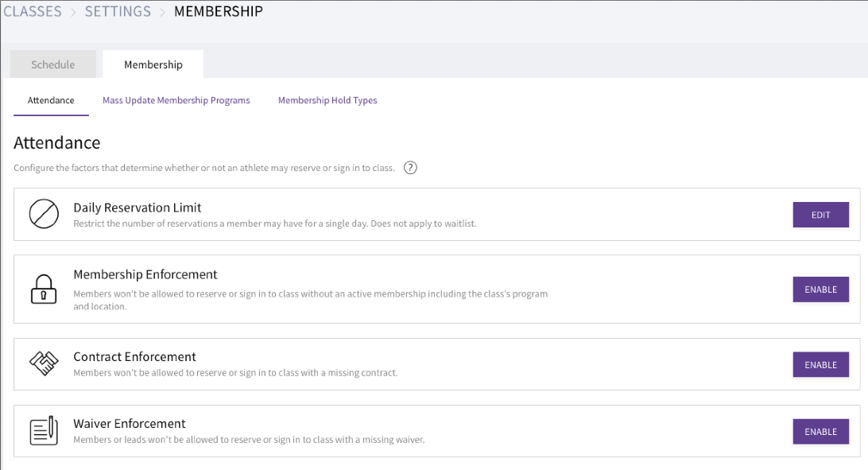Screen dimensions: 868x470
Task: Open Mass Update Membership Programs sub-tab
Action: pyautogui.click(x=176, y=100)
